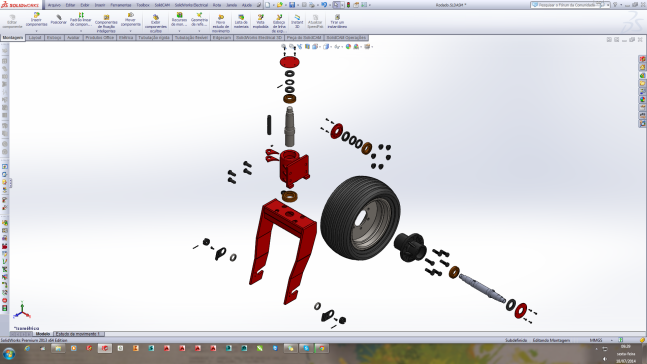Viewport: 647px width, 364px height.
Task: Expand Geometria de referência dropdown arrow
Action: [199, 31]
